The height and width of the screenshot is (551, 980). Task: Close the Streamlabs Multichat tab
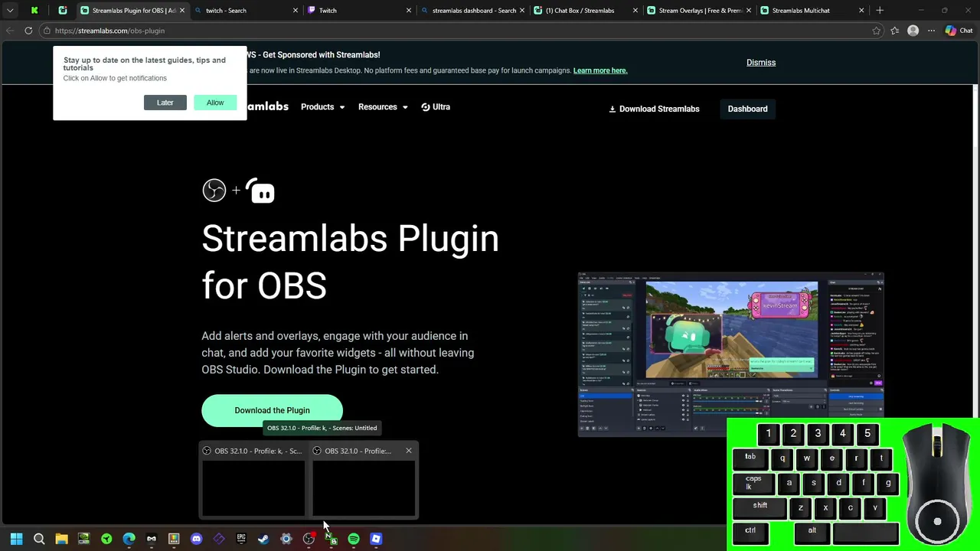(861, 11)
